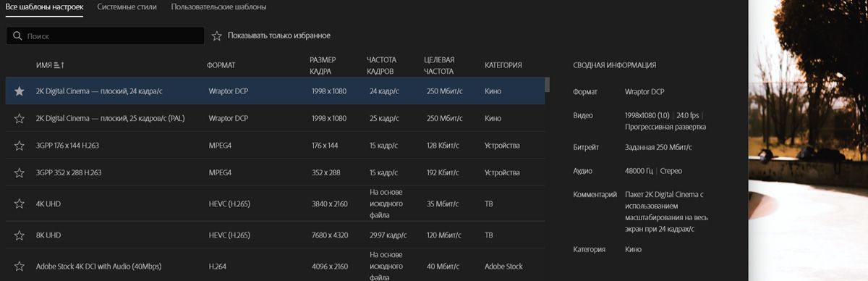This screenshot has width=868, height=281.
Task: Click the ЦЕЛЕВАЯ ЧАСТОТА column header
Action: pos(439,65)
